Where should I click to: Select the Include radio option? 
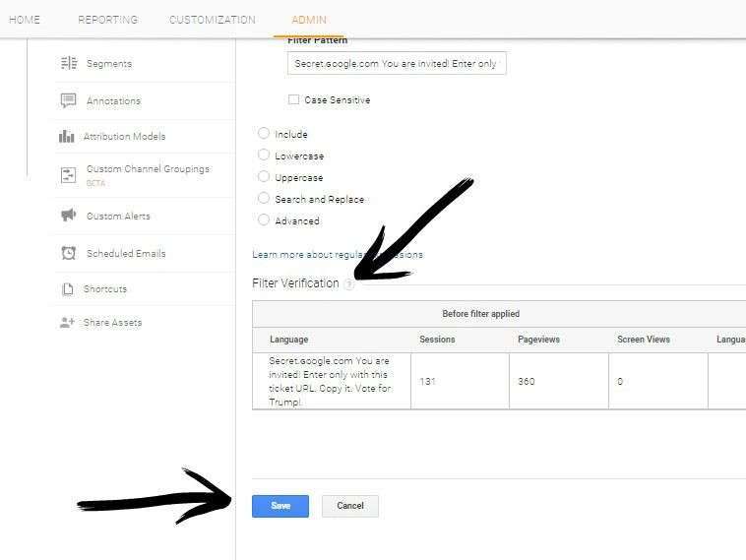click(x=263, y=133)
